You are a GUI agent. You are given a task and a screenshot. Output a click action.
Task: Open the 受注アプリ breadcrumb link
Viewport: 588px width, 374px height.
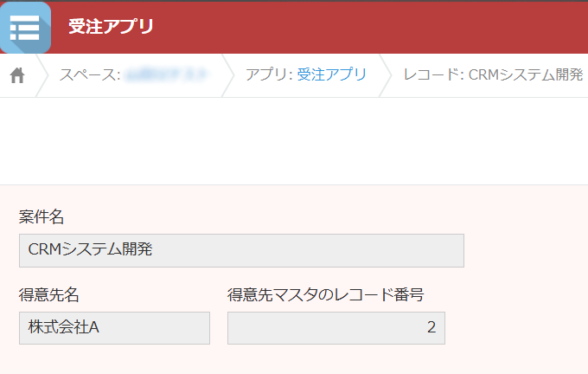coord(332,74)
